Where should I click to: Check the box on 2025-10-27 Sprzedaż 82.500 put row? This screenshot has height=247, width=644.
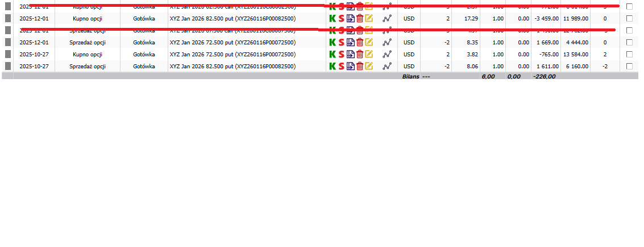(629, 66)
